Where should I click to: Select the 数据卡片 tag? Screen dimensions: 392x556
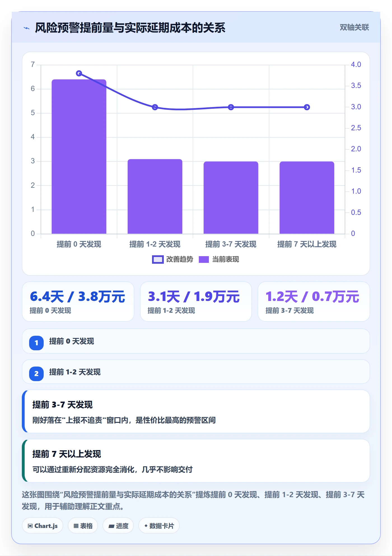(159, 526)
